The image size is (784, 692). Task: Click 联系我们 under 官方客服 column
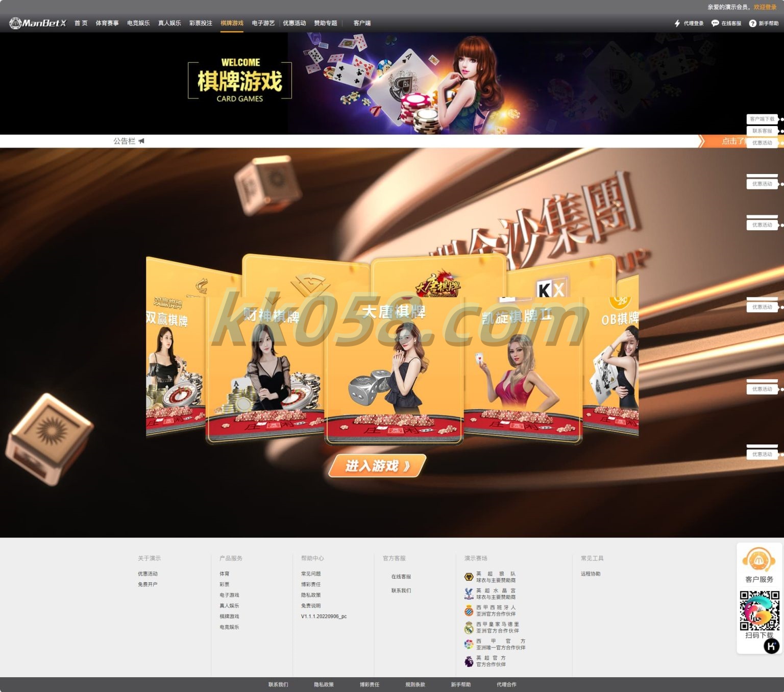pos(401,591)
